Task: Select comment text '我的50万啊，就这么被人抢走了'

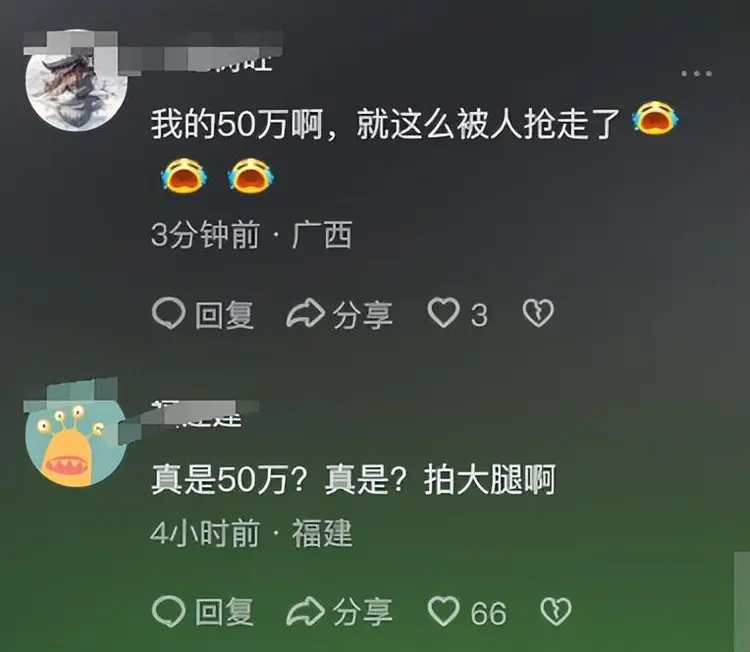Action: (385, 124)
